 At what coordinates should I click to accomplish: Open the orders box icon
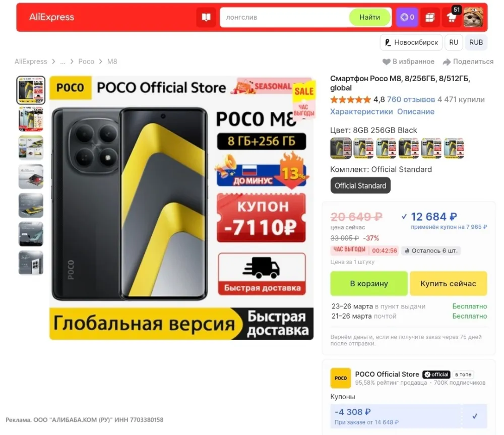[430, 17]
